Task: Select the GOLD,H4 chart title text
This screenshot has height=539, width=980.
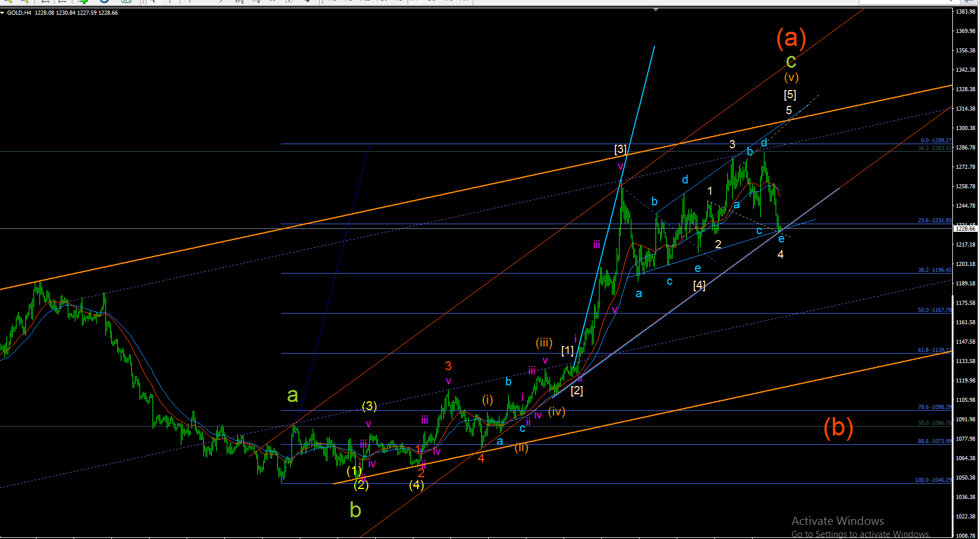Action: point(19,13)
